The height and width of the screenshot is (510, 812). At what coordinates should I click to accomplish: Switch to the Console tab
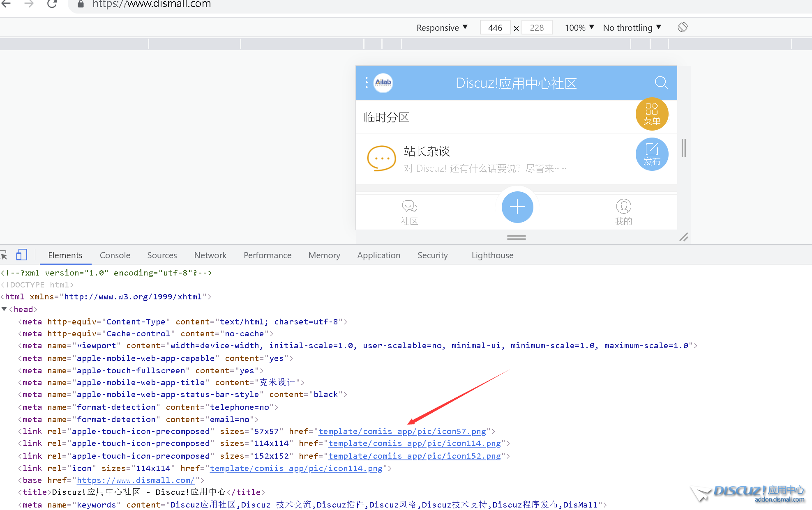(x=115, y=255)
